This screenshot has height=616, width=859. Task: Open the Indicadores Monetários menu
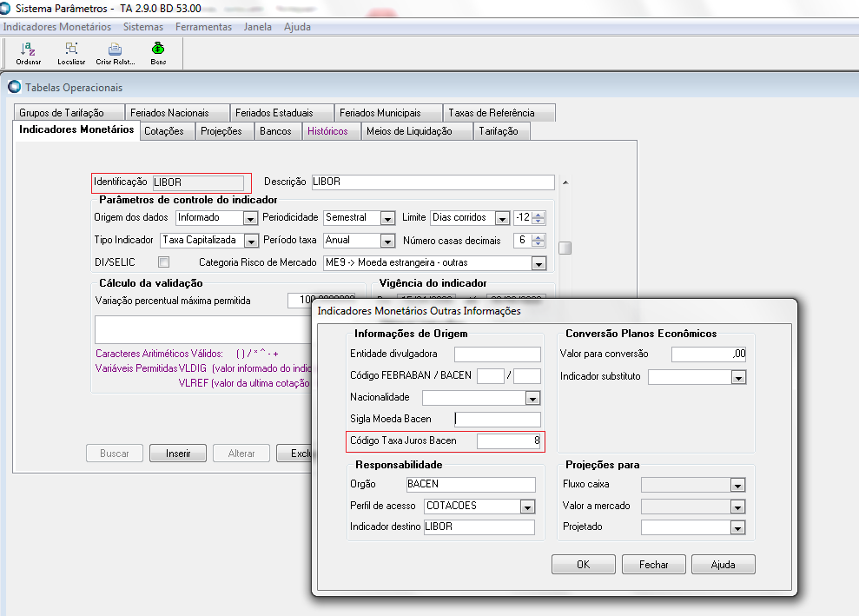[x=57, y=27]
